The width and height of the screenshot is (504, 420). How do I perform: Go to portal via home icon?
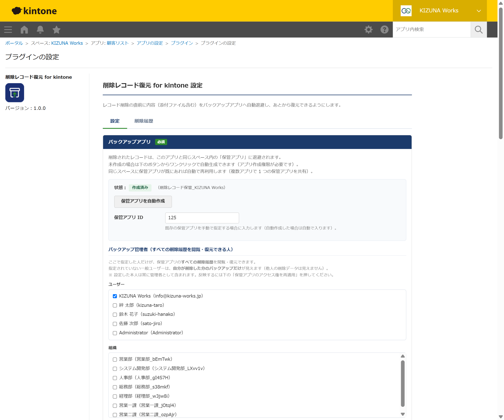[24, 30]
